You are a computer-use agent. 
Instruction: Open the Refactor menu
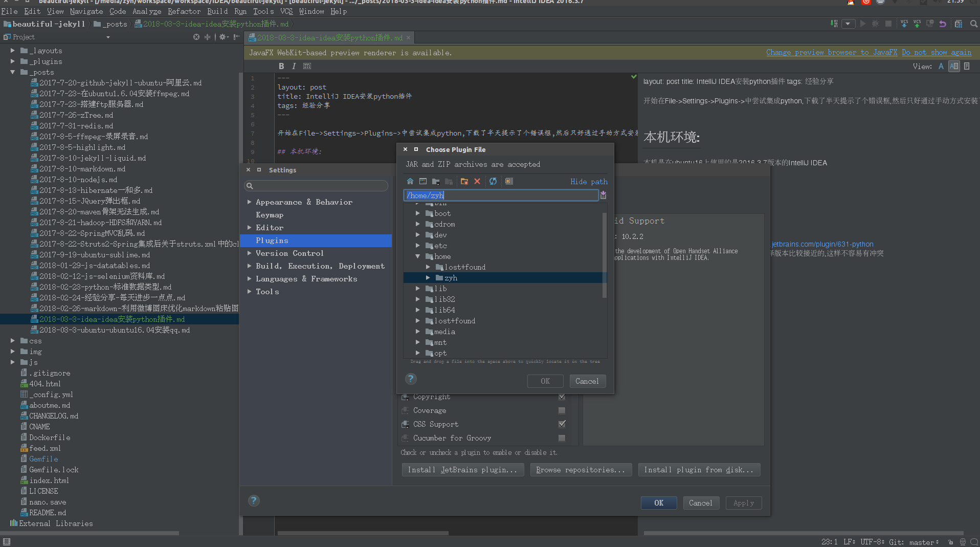[x=184, y=11]
